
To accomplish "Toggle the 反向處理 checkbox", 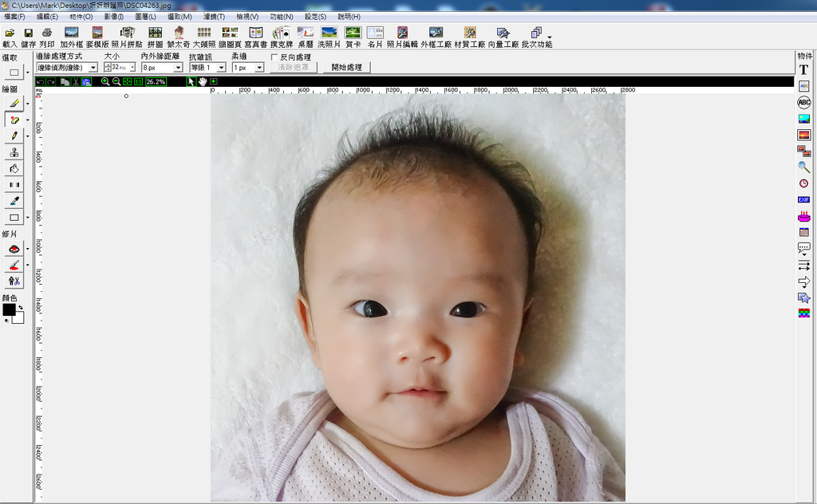I will pos(274,57).
